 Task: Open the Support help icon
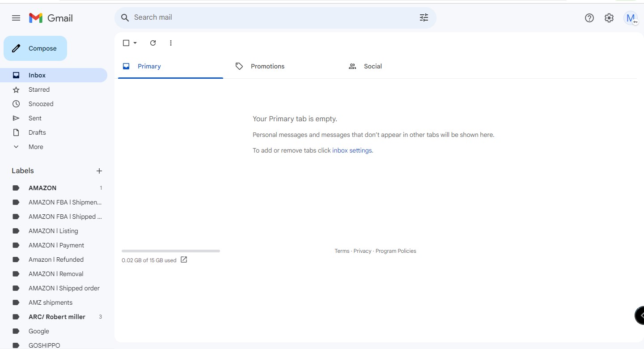589,18
